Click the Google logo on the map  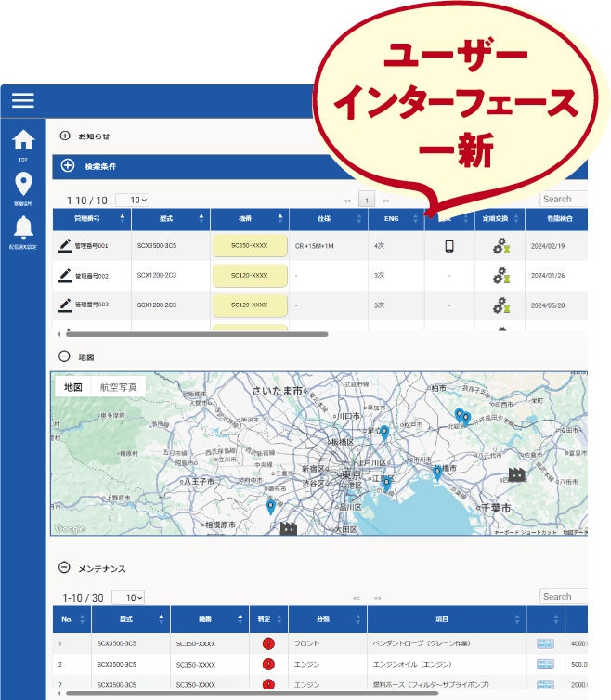click(x=70, y=528)
